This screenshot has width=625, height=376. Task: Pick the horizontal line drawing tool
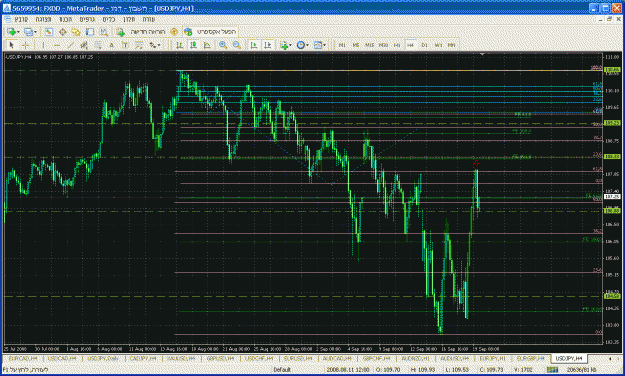[57, 45]
